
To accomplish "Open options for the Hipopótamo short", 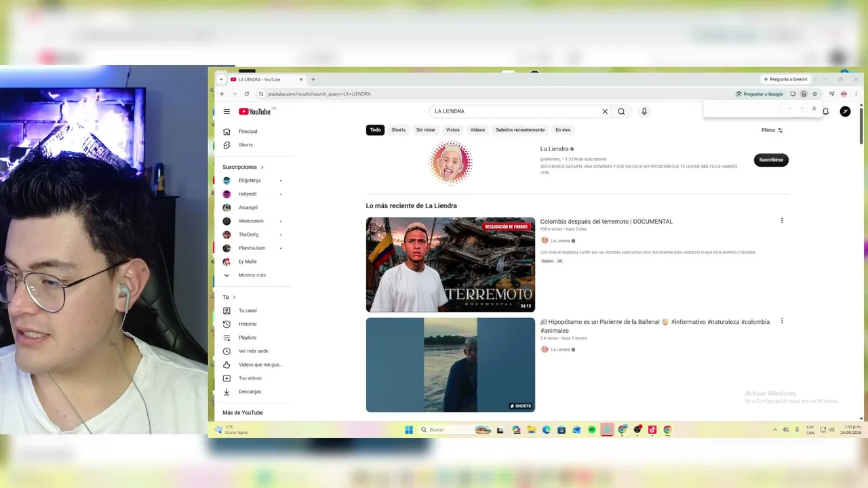I will 782,321.
